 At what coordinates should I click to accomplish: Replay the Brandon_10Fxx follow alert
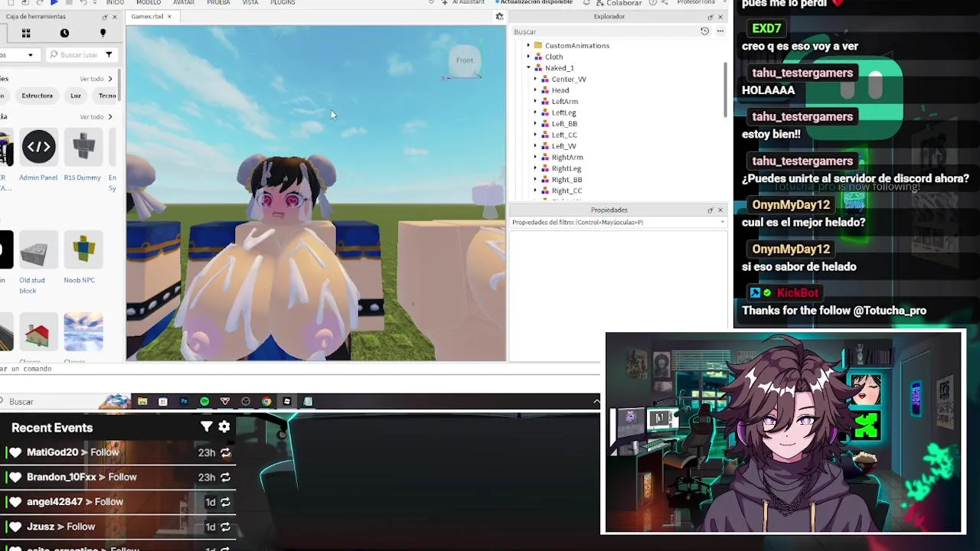coord(225,478)
